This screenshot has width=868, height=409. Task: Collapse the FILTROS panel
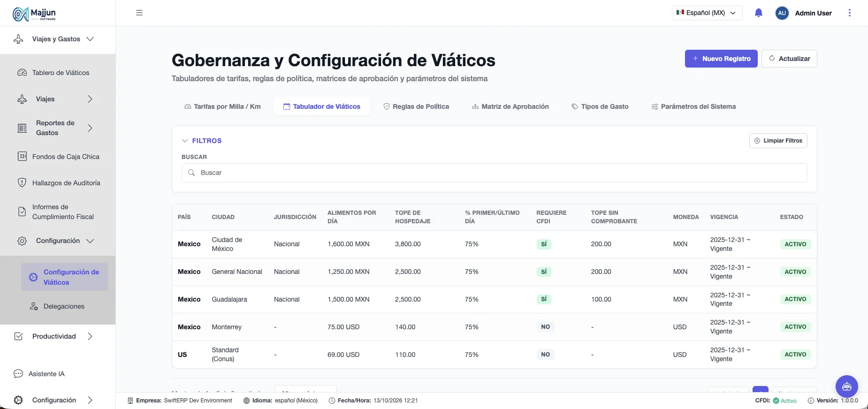[185, 141]
